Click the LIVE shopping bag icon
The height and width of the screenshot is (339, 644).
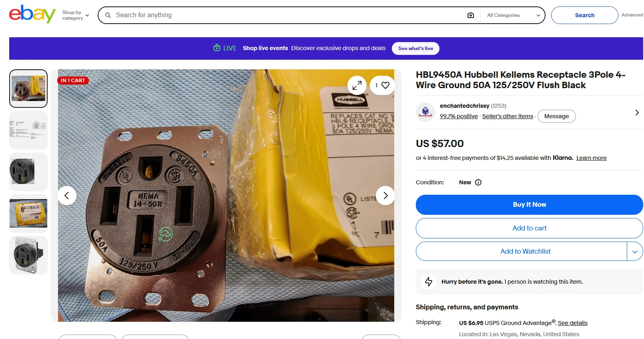(x=217, y=48)
